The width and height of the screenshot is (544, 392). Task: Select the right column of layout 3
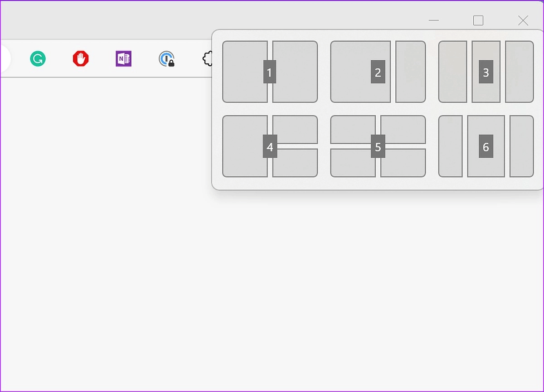point(520,72)
